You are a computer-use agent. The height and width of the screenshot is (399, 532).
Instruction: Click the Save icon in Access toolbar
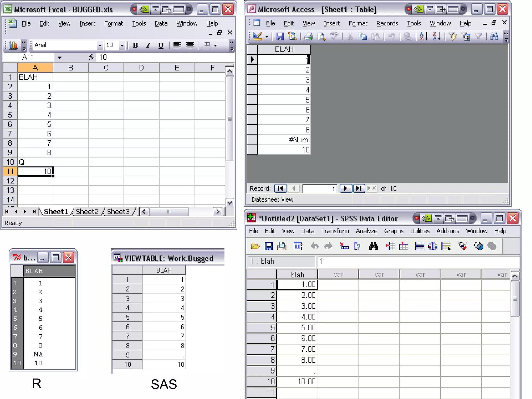point(280,37)
